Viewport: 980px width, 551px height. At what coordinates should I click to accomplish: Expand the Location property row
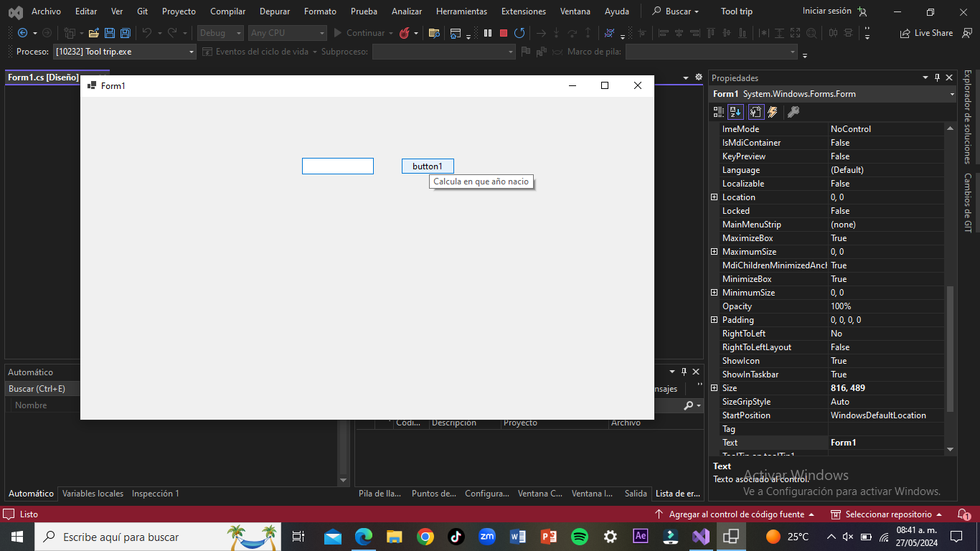click(714, 197)
